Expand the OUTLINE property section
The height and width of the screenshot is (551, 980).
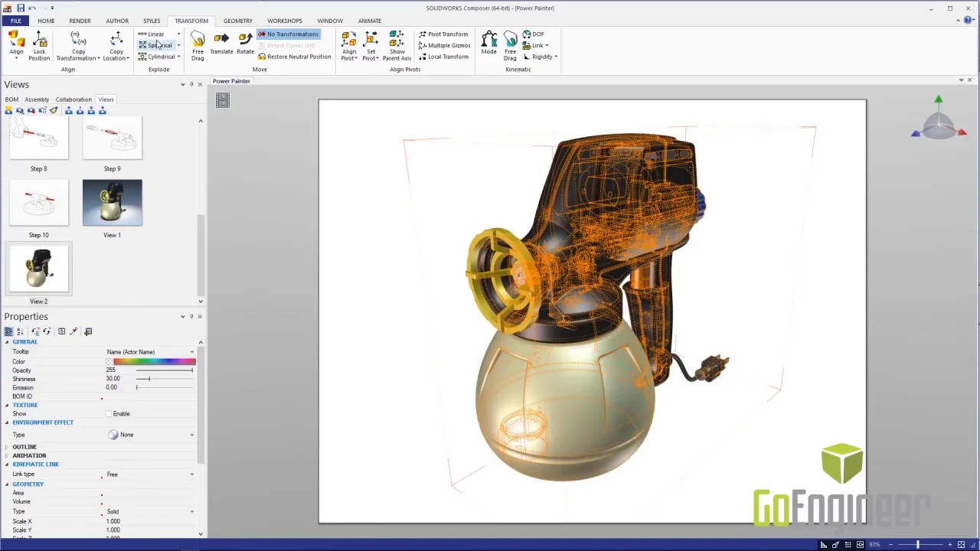pyautogui.click(x=7, y=447)
